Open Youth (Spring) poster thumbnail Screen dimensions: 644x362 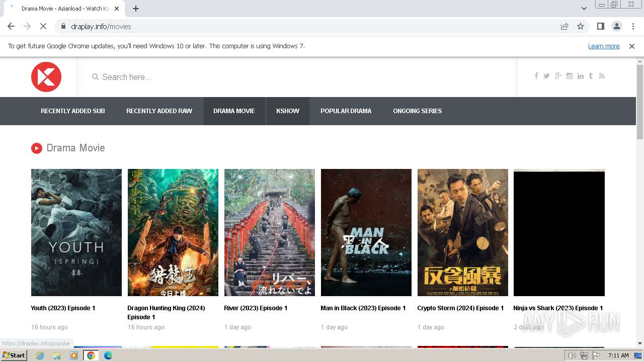pyautogui.click(x=76, y=232)
